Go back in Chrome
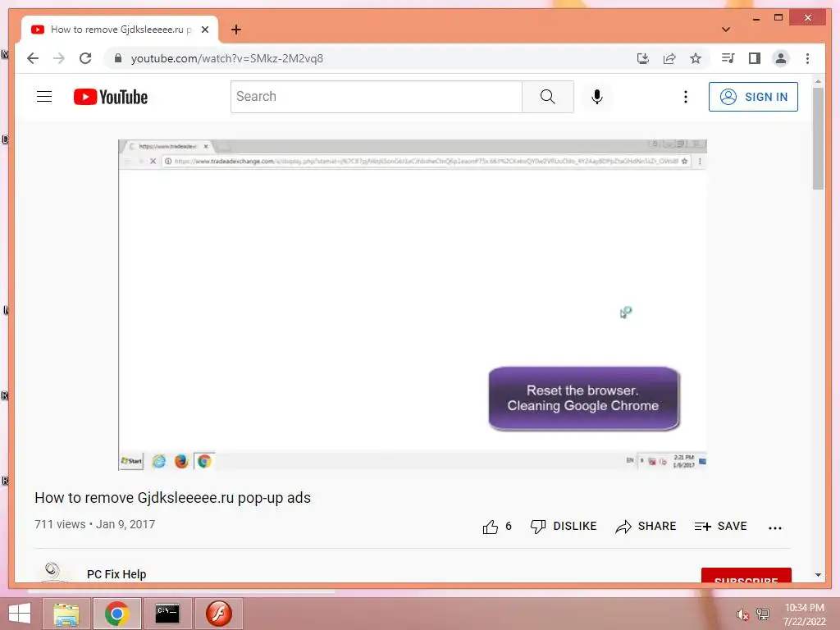This screenshot has width=840, height=630. point(33,58)
